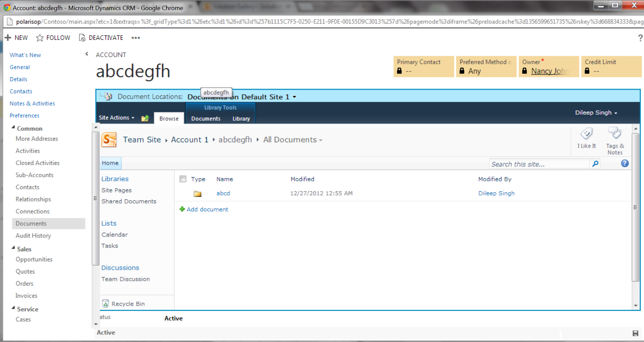Click the search magnifier icon
Image resolution: width=644 pixels, height=342 pixels.
(595, 164)
